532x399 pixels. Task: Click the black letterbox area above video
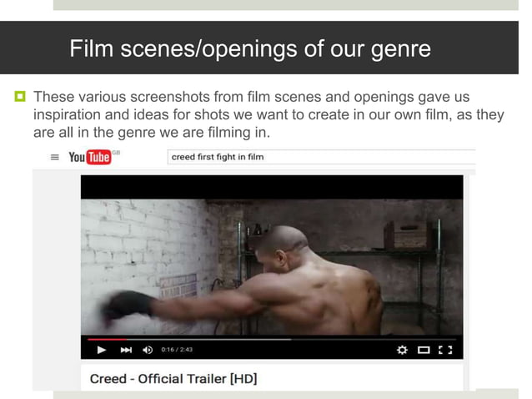coord(272,187)
